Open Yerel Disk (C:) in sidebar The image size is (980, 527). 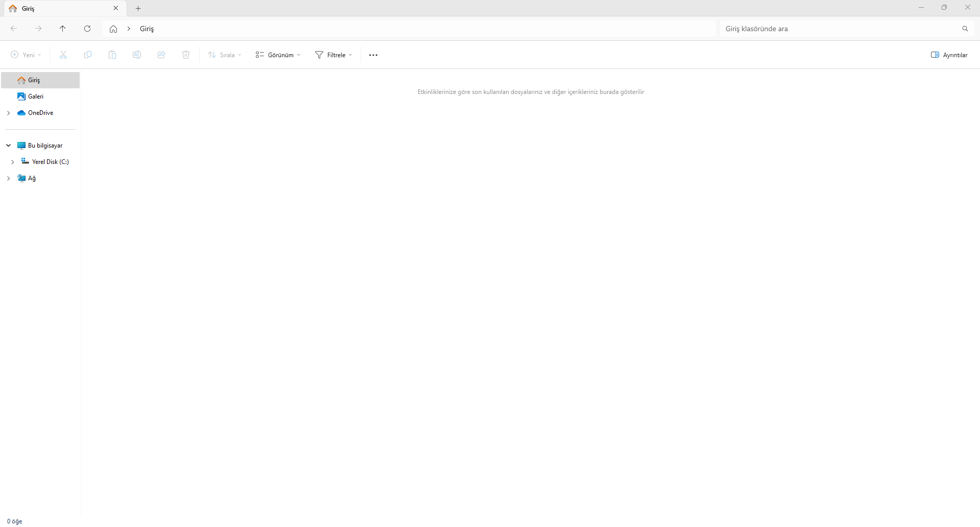(40, 162)
